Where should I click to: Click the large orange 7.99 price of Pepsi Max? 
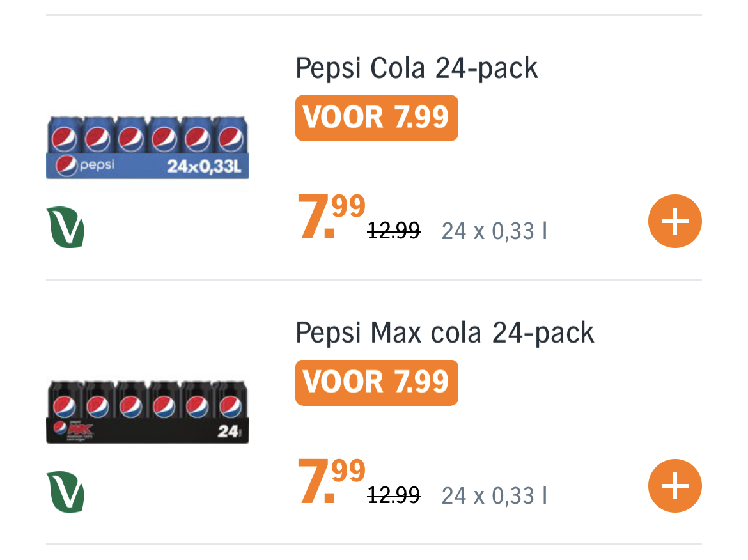pyautogui.click(x=331, y=482)
